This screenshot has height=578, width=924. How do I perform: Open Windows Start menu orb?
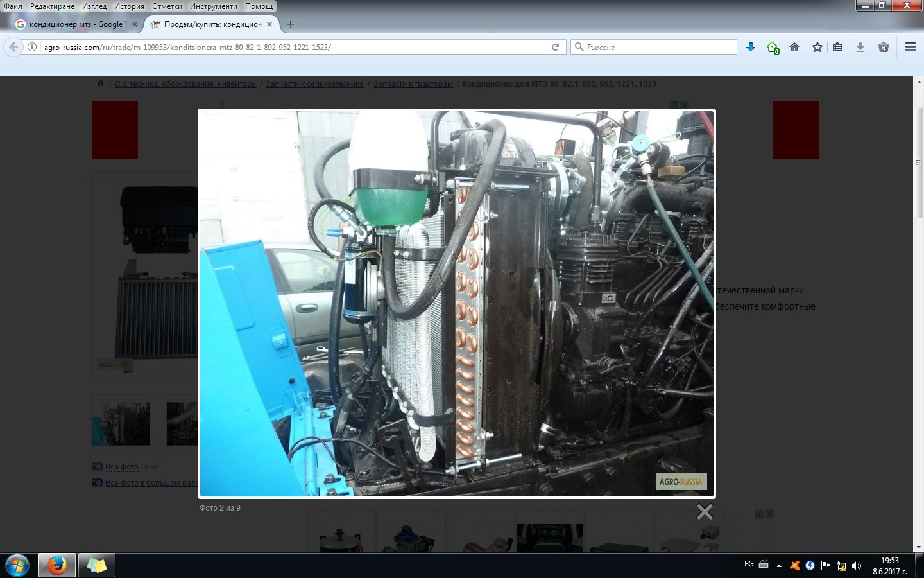pos(17,566)
